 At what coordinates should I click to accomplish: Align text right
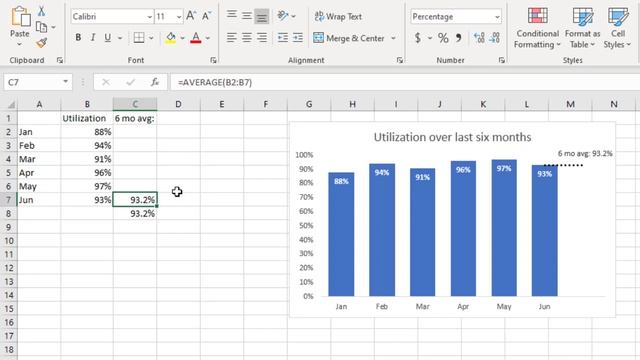(262, 38)
